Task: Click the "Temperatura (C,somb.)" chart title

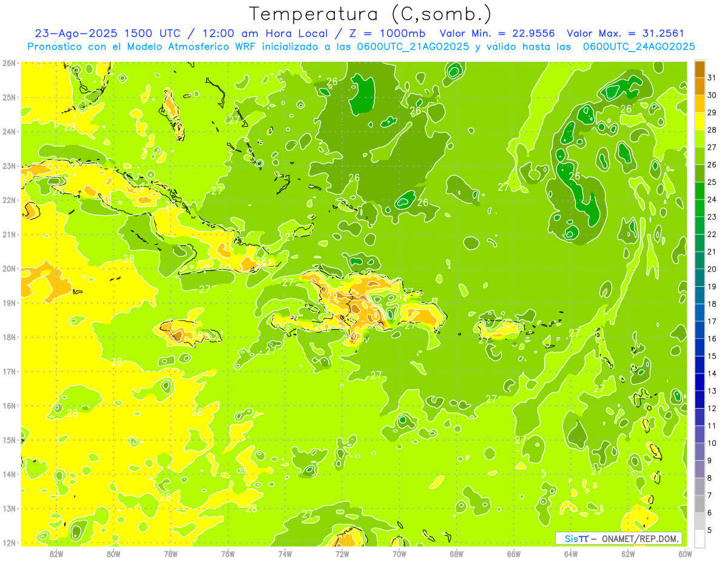Action: [371, 14]
